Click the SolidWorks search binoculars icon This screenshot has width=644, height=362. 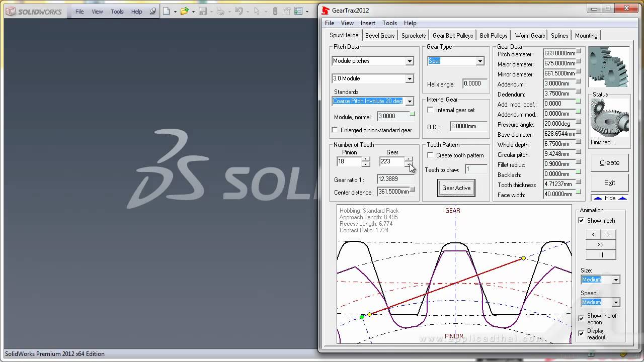coord(153,11)
